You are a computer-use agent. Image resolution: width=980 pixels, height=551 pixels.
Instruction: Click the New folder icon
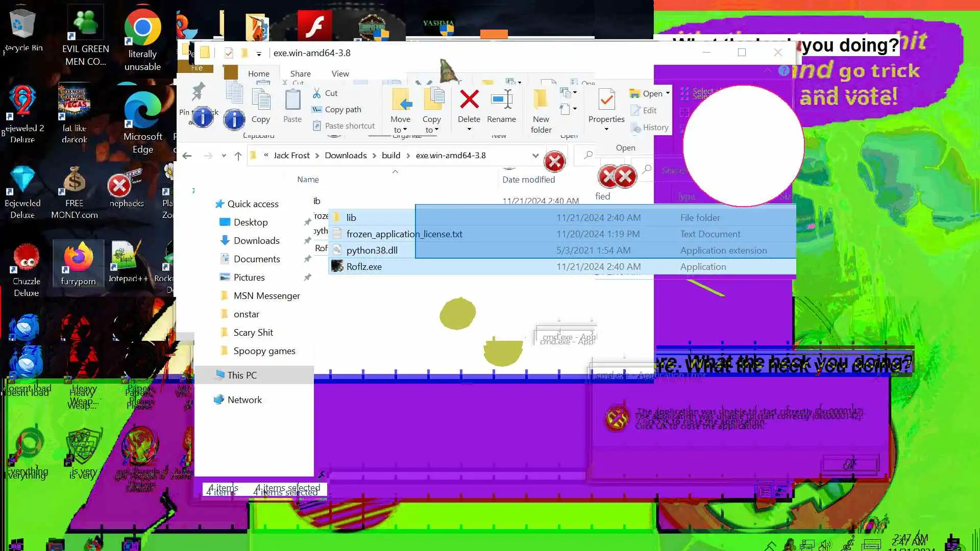pos(541,100)
